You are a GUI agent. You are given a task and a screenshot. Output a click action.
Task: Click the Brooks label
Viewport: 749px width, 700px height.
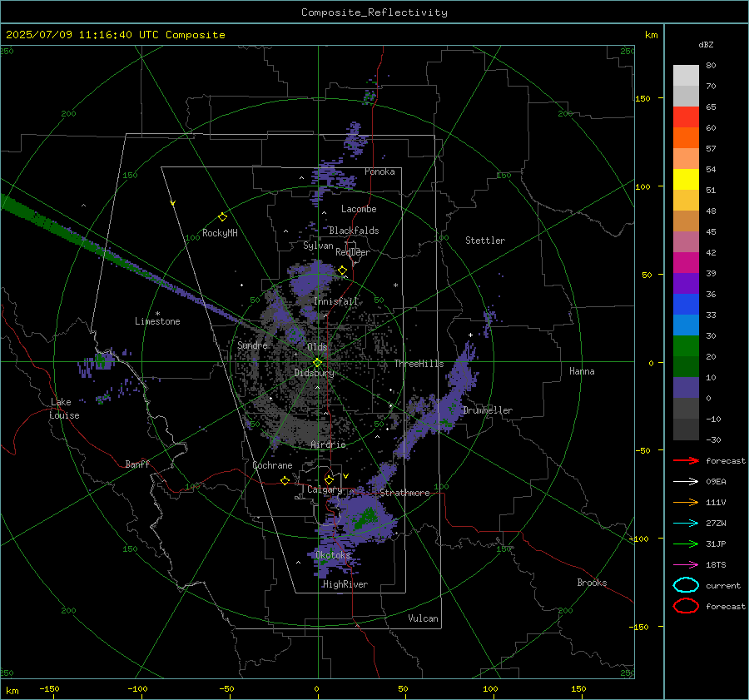point(592,583)
